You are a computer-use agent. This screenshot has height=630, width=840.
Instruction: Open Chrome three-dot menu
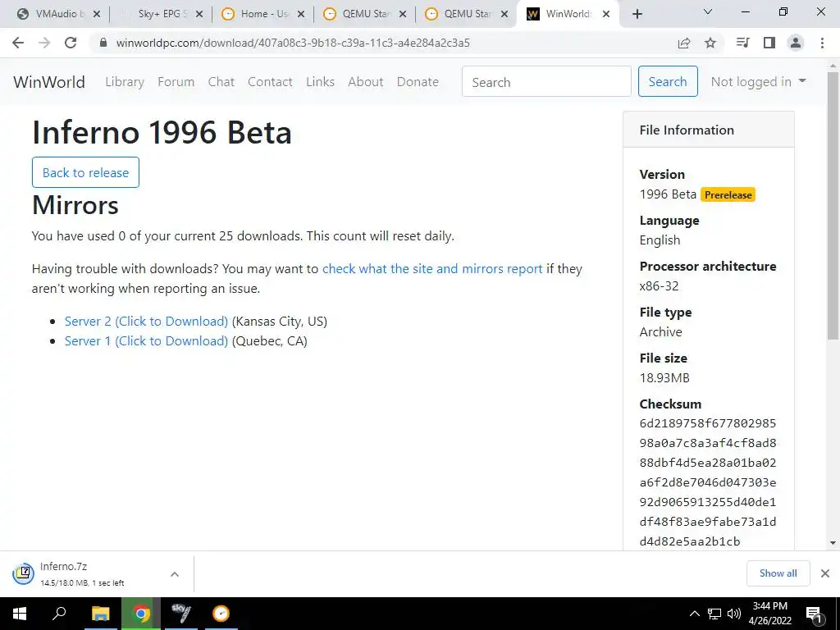click(823, 43)
